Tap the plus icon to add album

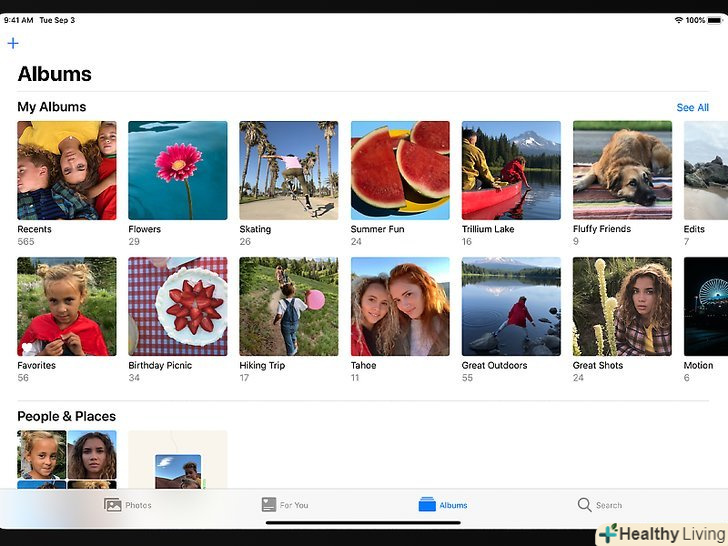[13, 43]
